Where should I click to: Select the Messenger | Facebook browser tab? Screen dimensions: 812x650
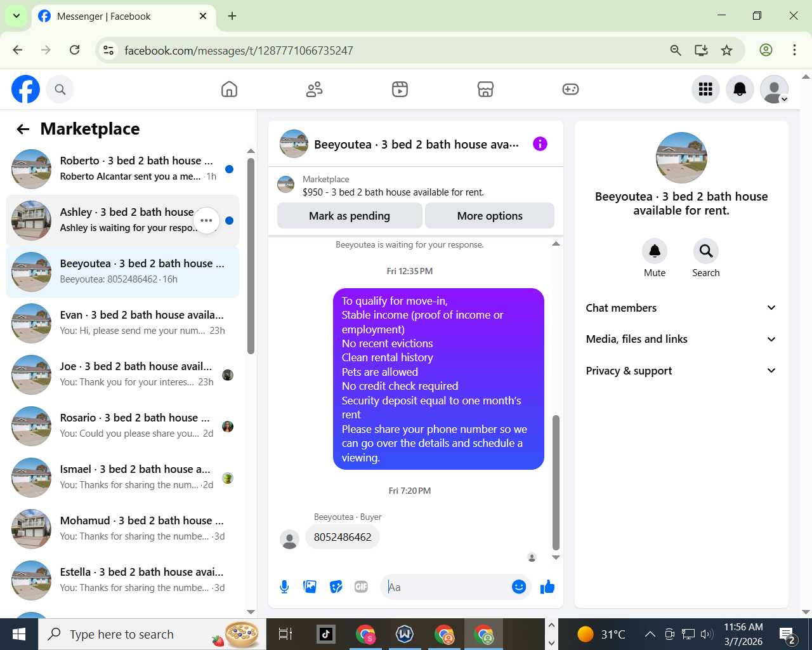click(122, 17)
